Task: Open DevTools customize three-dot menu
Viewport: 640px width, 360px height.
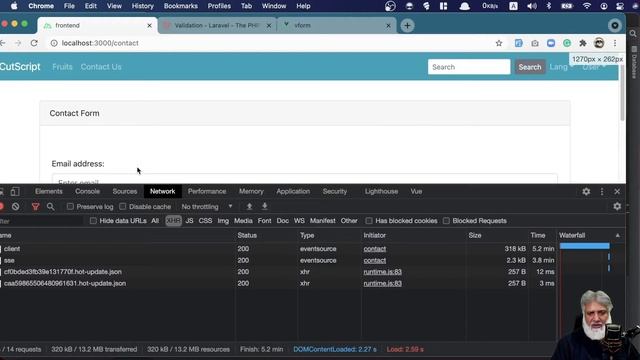Action: [x=602, y=191]
